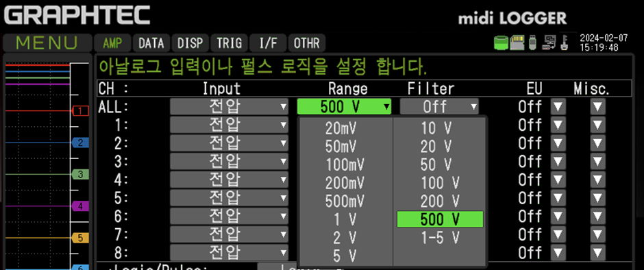This screenshot has width=644, height=270.
Task: Open channel 6 EU arrow button
Action: click(x=558, y=216)
